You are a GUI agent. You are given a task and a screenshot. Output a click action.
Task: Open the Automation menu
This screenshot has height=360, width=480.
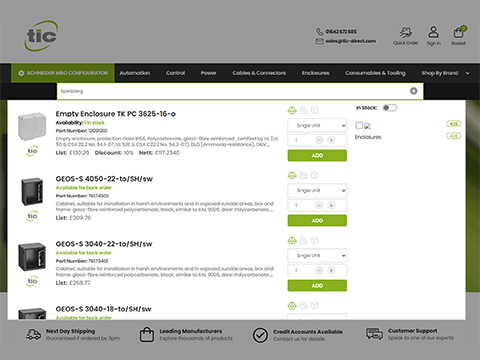click(135, 73)
